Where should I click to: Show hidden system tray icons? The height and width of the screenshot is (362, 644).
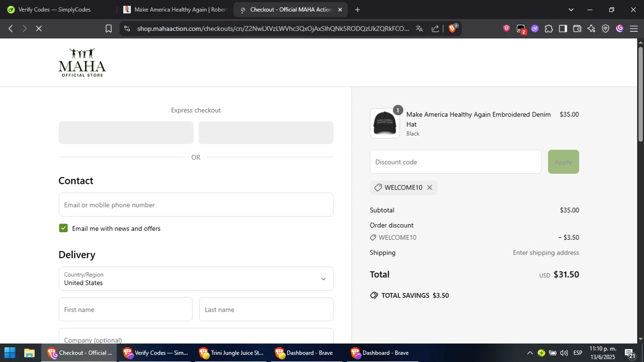click(530, 353)
